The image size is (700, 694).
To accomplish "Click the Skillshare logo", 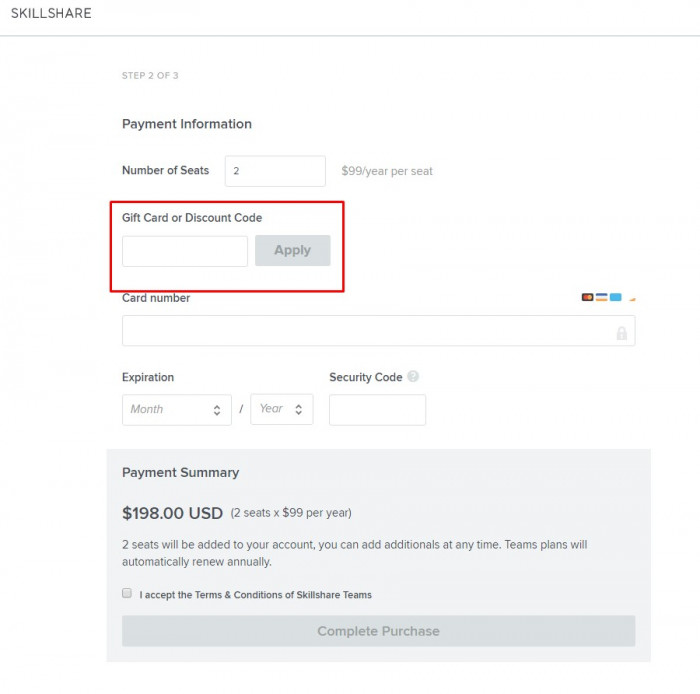I will pos(51,14).
